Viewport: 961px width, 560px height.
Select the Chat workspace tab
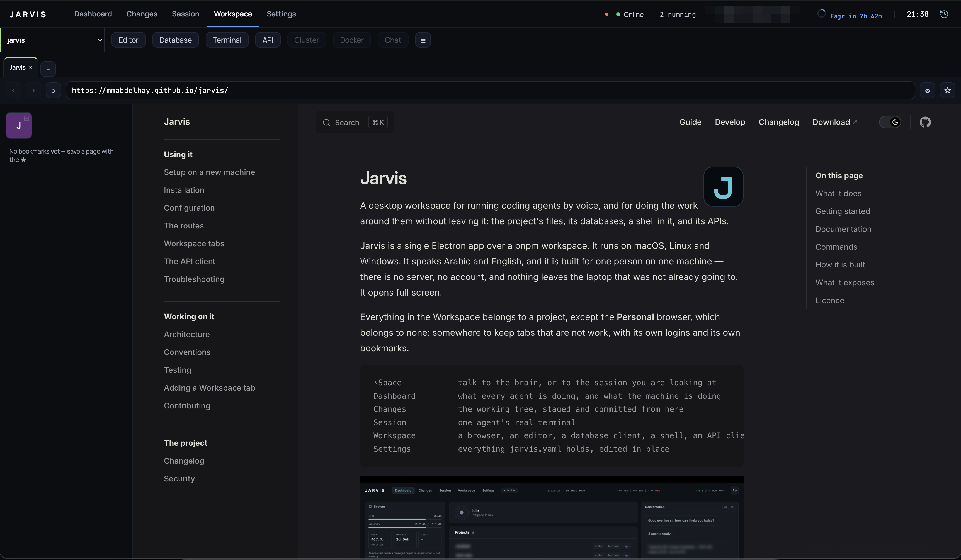[393, 40]
